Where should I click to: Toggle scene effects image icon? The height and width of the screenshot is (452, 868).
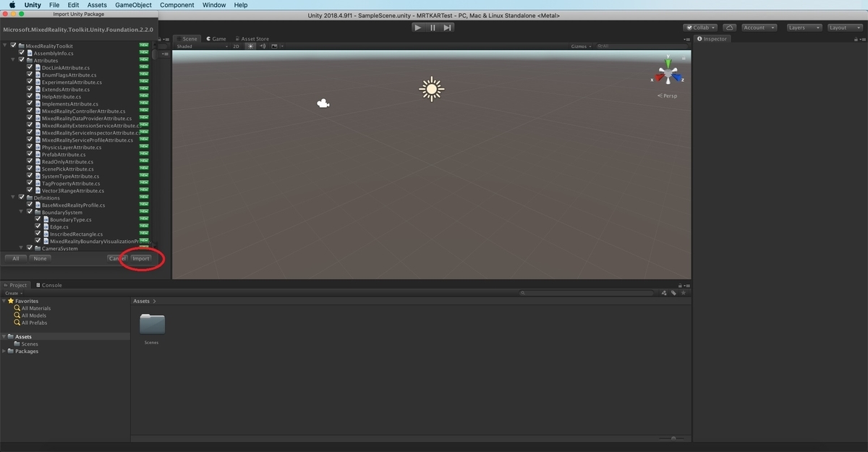[276, 46]
